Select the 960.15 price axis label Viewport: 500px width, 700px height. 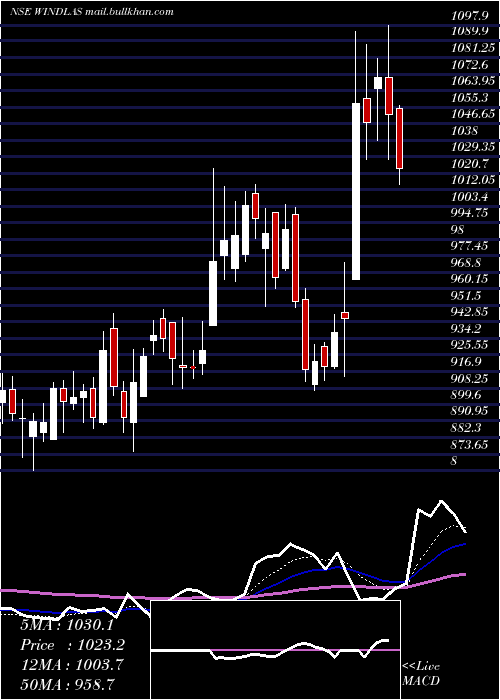click(x=469, y=279)
